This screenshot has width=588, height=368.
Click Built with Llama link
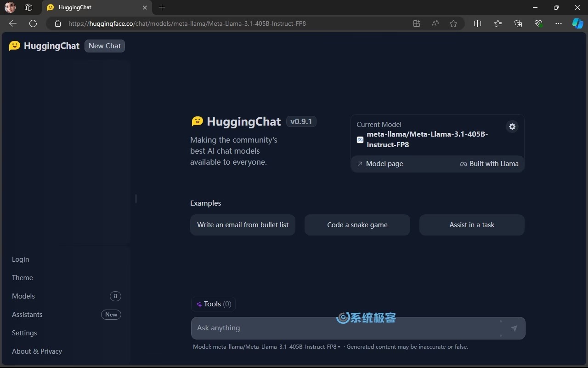(x=489, y=164)
